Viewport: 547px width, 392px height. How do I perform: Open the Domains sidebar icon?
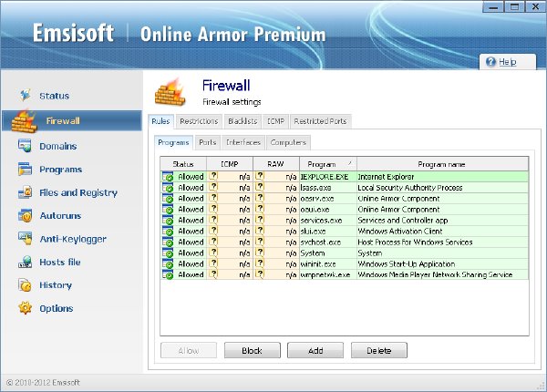pyautogui.click(x=25, y=146)
